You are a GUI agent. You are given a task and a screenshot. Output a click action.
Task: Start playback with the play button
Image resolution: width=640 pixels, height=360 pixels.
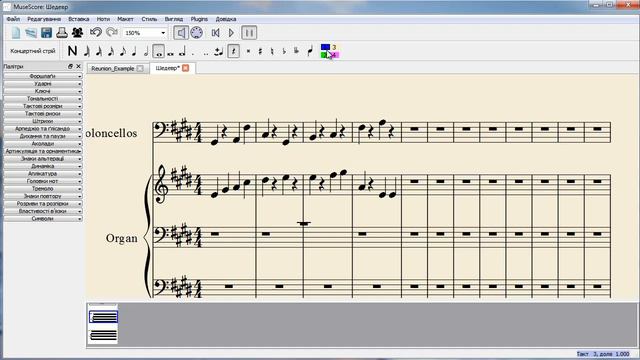[231, 33]
